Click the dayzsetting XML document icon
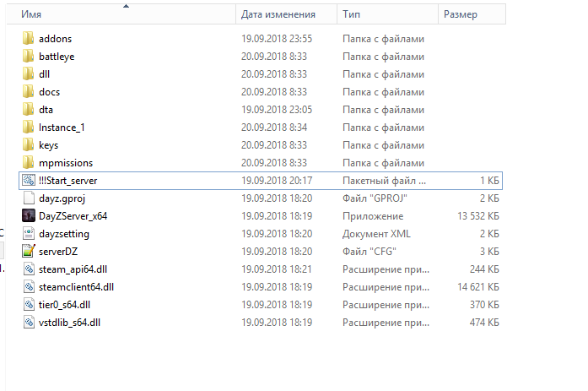588x391 pixels. pos(29,233)
